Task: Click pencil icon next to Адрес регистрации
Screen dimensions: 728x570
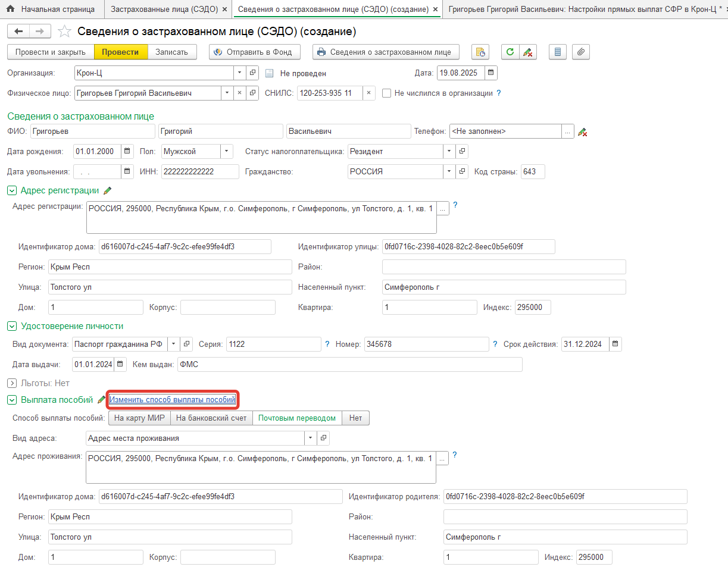Action: 108,190
